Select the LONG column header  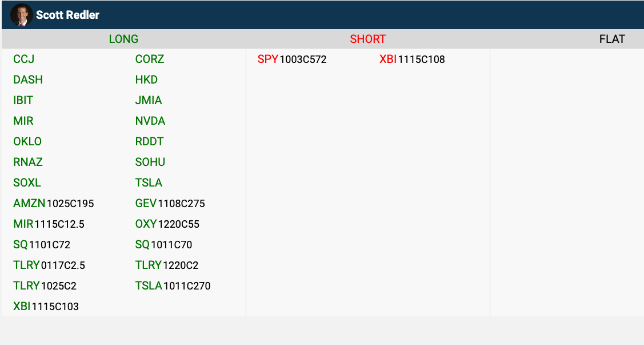click(123, 39)
